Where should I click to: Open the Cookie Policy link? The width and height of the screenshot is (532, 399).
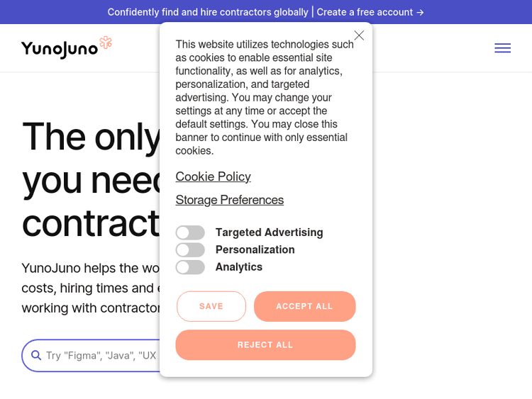point(213,176)
